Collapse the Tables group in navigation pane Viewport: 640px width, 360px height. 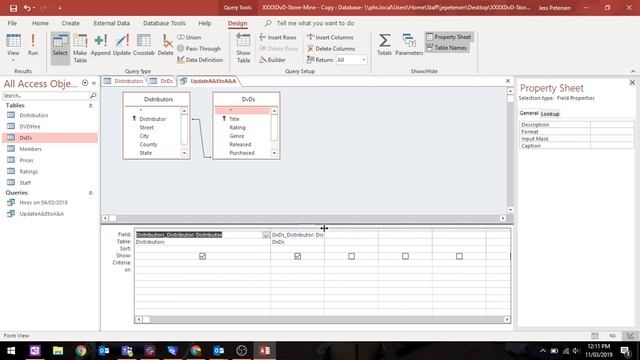(x=91, y=106)
